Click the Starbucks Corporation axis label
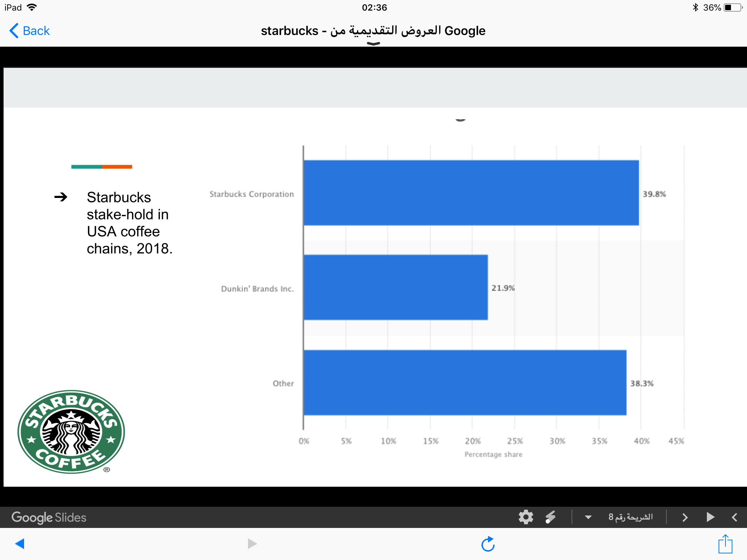Screen dimensions: 747x560 click(x=252, y=194)
